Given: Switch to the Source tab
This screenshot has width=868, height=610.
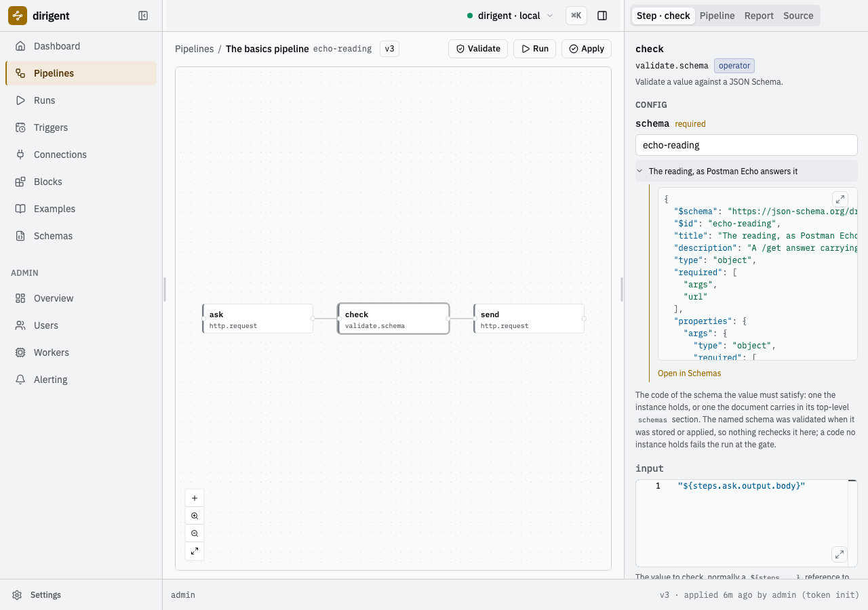Looking at the screenshot, I should coord(798,16).
